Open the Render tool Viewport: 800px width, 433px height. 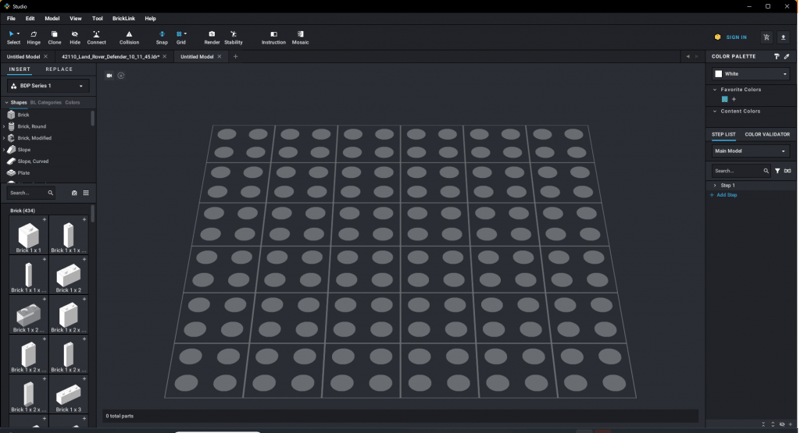[212, 37]
